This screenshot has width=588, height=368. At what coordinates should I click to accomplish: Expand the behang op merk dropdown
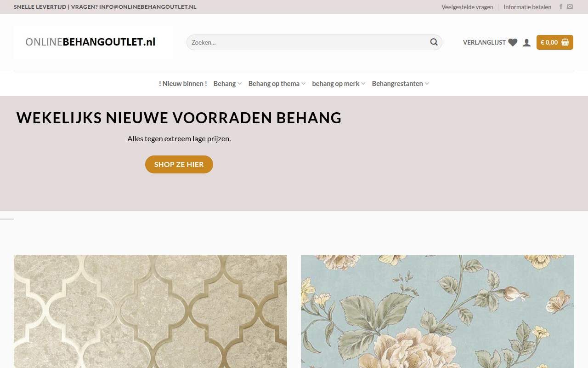point(339,84)
